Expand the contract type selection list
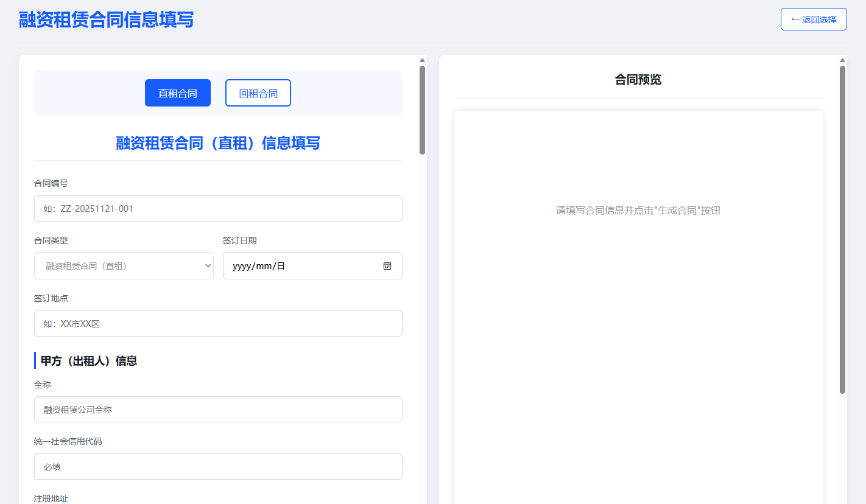This screenshot has width=866, height=504. tap(124, 265)
